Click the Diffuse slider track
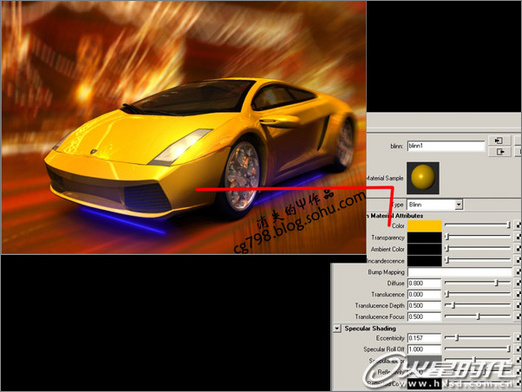The width and height of the screenshot is (522, 392). point(477,283)
